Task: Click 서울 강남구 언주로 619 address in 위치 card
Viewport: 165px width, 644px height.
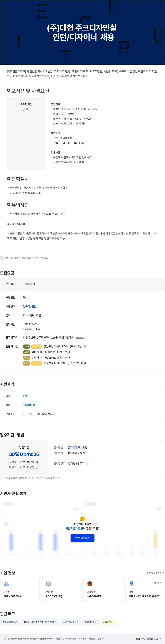Action: click(145, 596)
